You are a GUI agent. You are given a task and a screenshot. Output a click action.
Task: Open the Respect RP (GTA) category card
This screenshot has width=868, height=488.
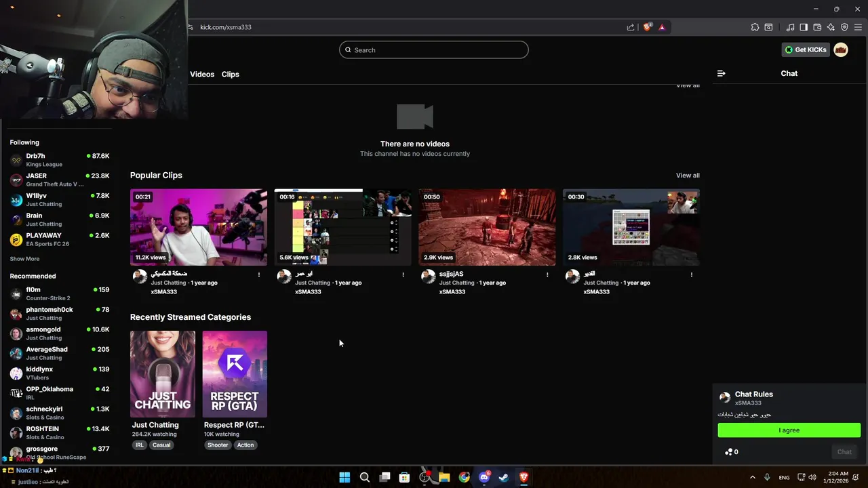click(x=235, y=374)
